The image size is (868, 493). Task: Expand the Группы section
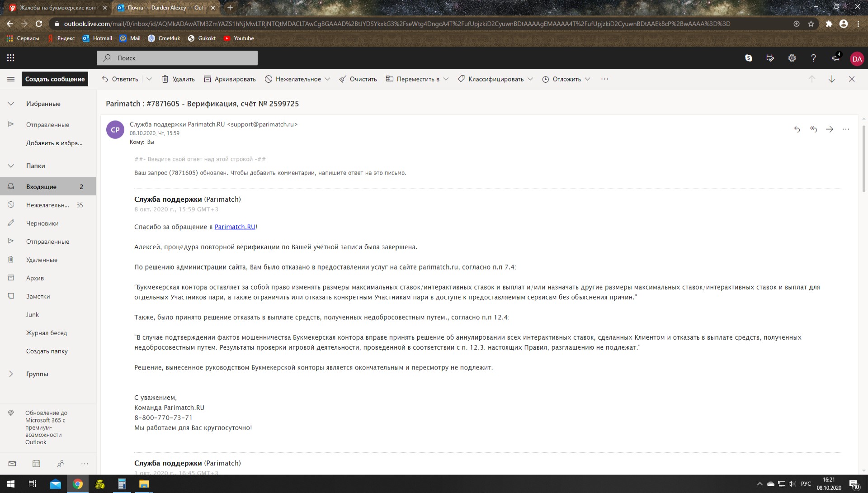(x=11, y=374)
